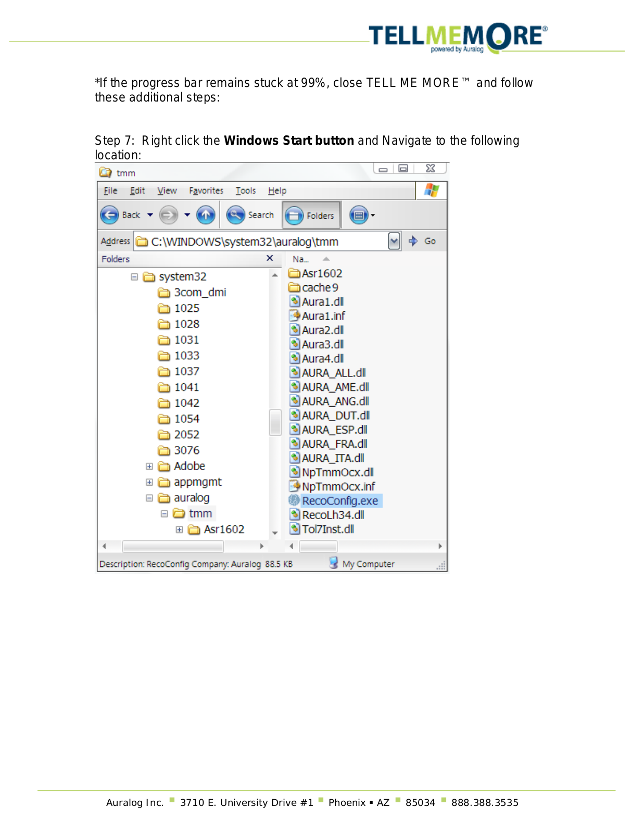Open the Back history dropdown arrow
This screenshot has width=644, height=833.
(x=150, y=215)
